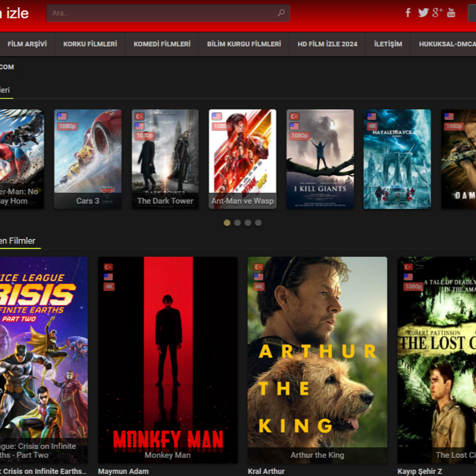Open the Cars 3 movie poster

tap(88, 159)
